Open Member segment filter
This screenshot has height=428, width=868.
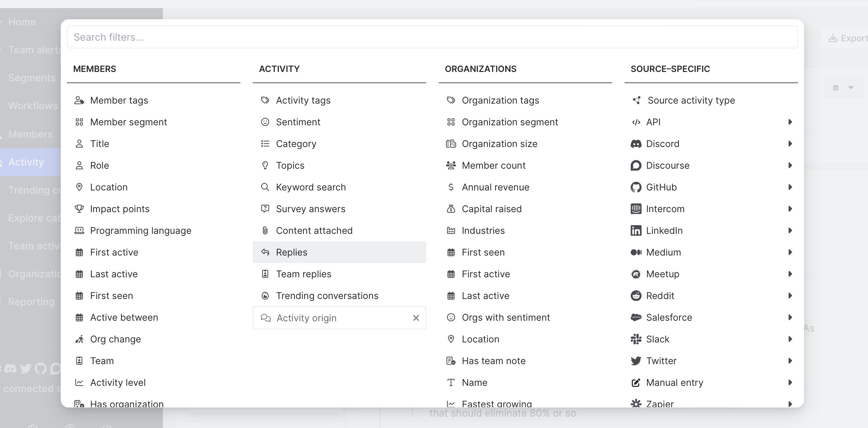point(128,122)
